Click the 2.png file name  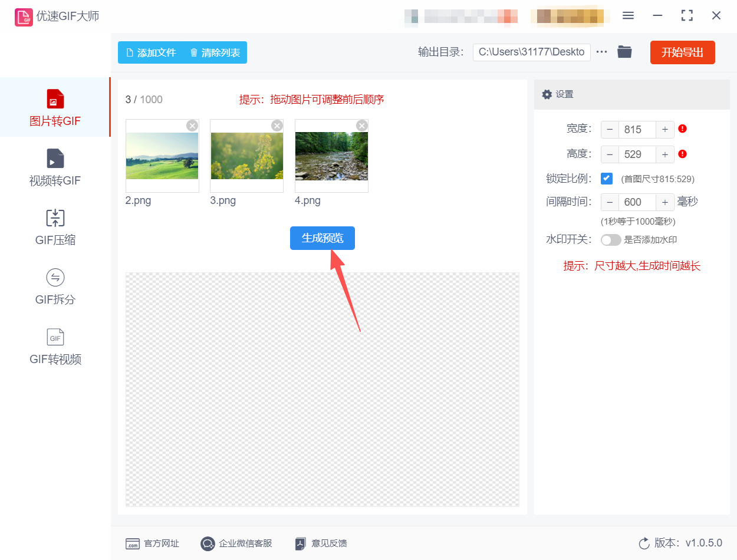[138, 200]
